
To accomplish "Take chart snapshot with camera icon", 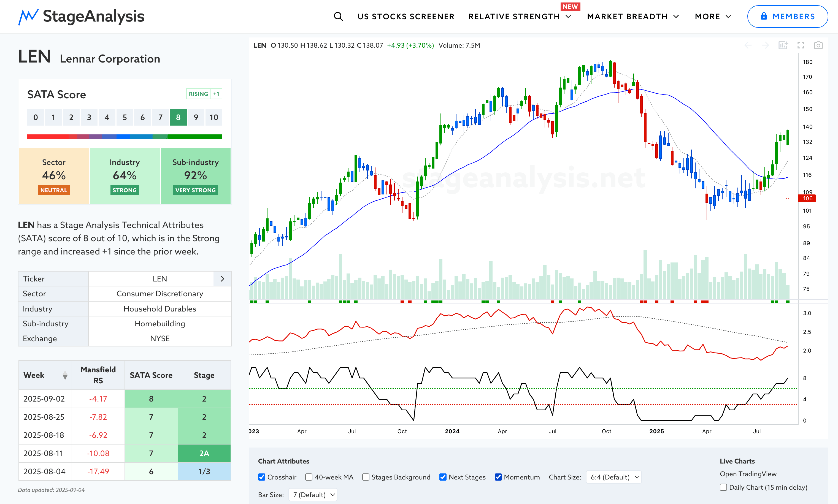I will pyautogui.click(x=818, y=45).
